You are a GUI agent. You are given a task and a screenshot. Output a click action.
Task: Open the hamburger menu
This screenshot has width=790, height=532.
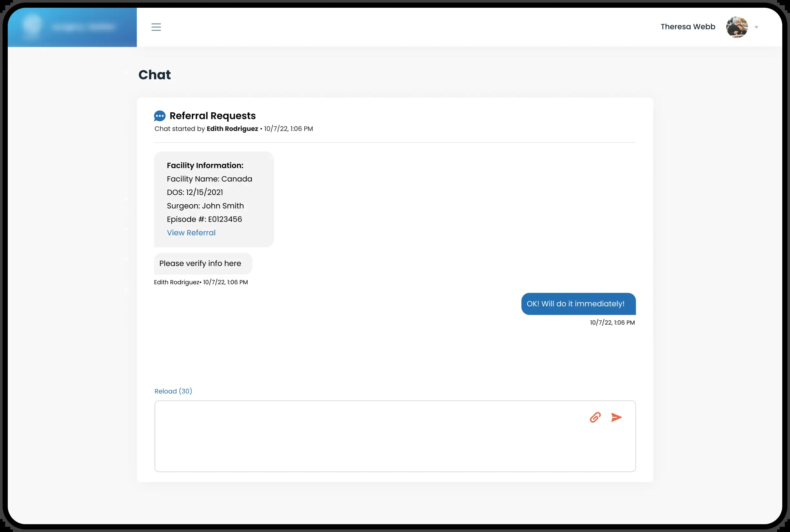(x=156, y=27)
